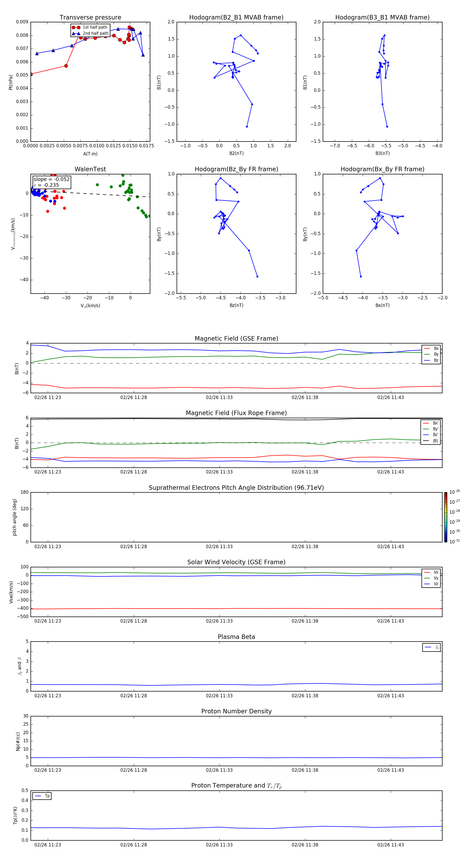Screen dimensions: 473x868
Task: Click the 10^-26 colorbar label
Action: point(455,492)
